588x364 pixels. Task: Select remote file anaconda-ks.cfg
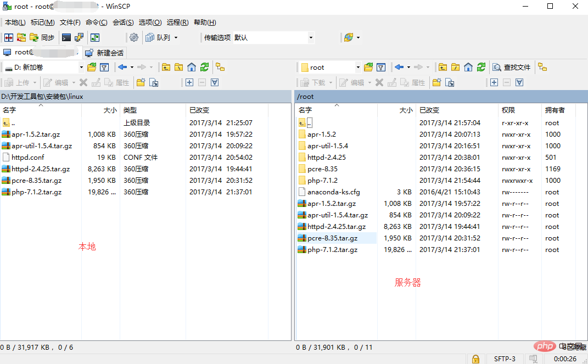333,192
